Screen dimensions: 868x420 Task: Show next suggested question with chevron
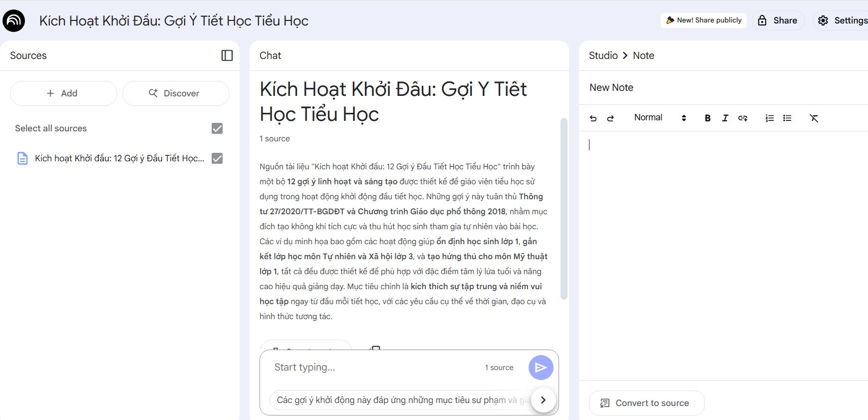tap(543, 400)
